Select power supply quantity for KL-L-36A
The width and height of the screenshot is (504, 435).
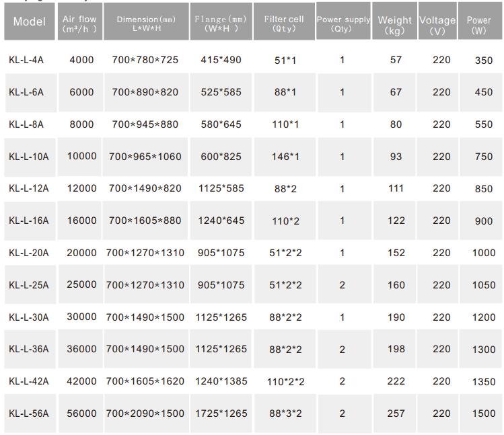click(343, 350)
